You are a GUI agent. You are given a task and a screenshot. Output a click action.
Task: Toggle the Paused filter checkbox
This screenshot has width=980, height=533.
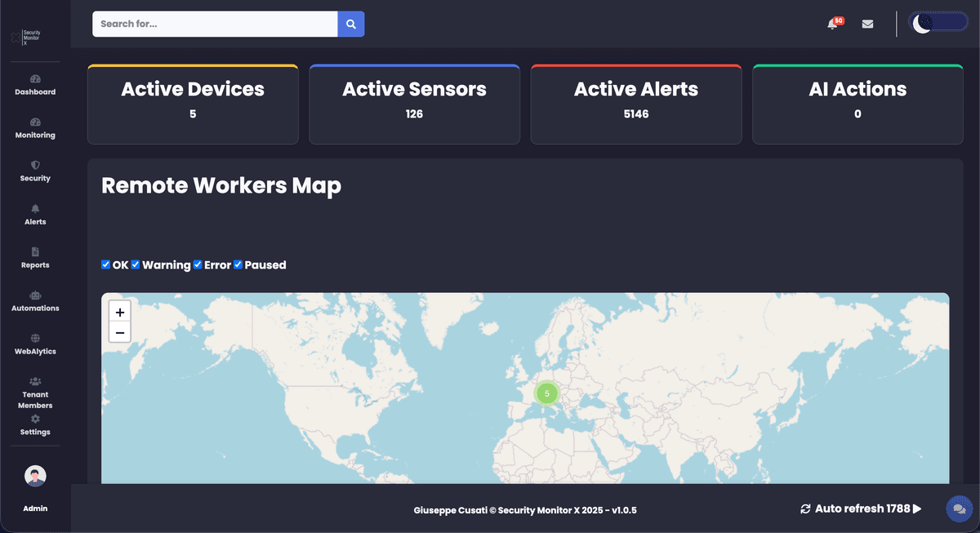point(238,264)
